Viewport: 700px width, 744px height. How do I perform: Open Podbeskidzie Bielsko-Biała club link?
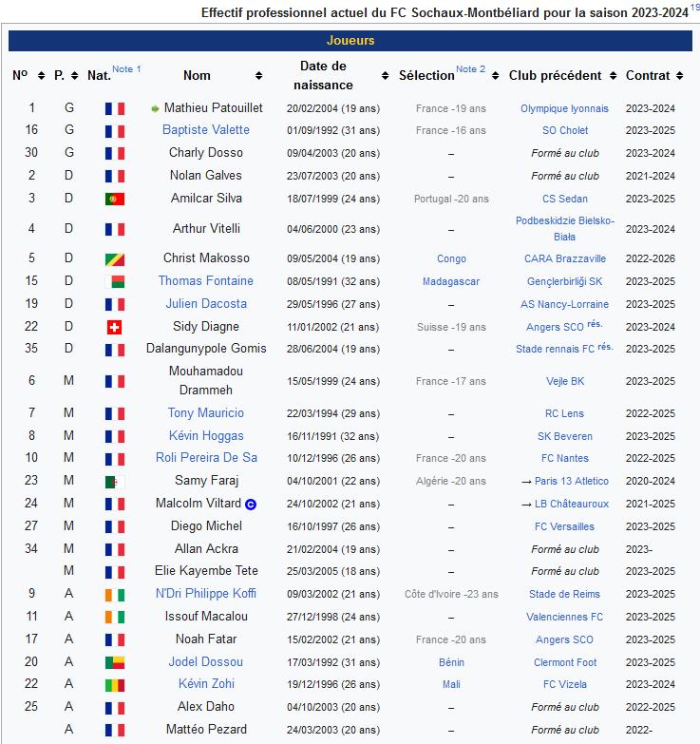tap(565, 229)
